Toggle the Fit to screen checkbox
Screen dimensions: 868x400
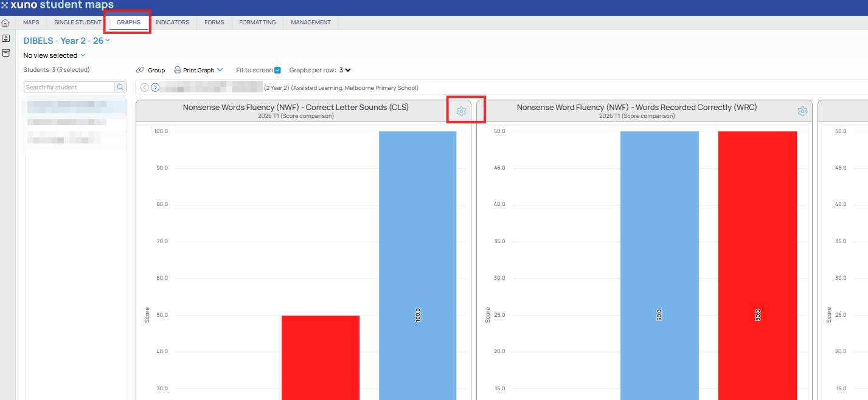[277, 70]
